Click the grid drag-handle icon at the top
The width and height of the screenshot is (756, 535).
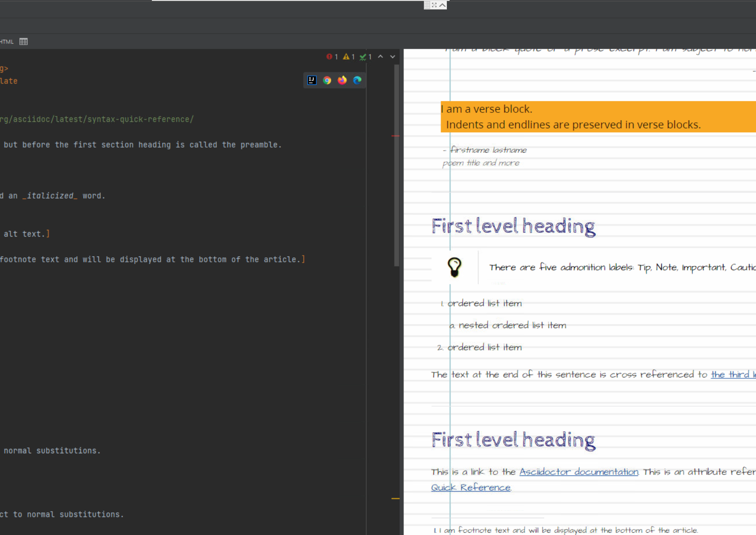[x=427, y=5]
